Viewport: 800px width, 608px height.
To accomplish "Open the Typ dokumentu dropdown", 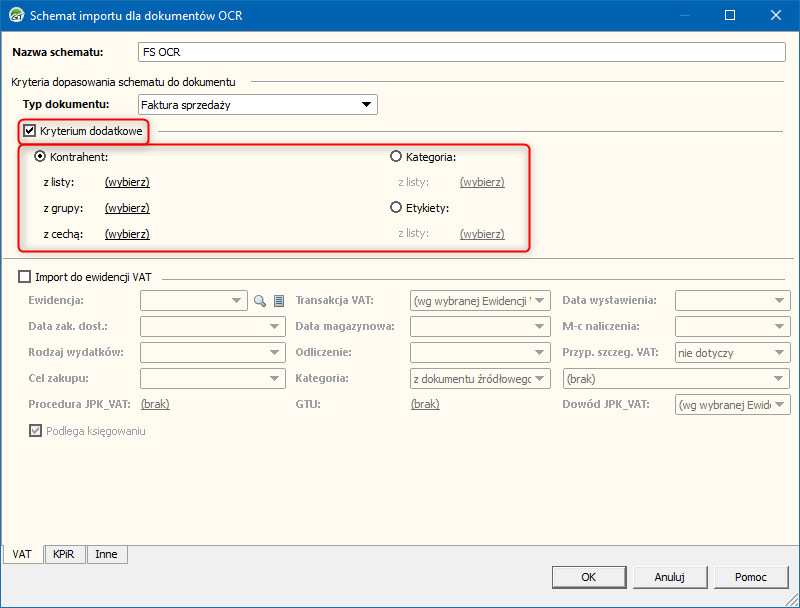I will (258, 105).
